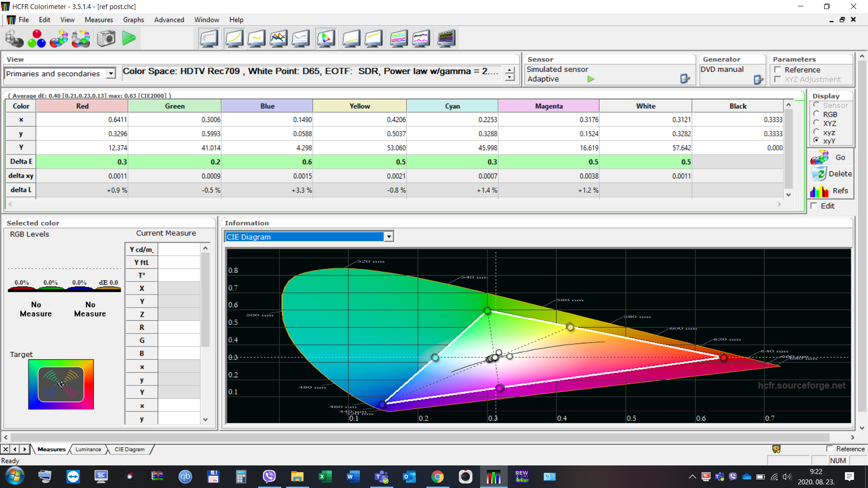
Task: Expand the Primaries and secondaries view dropdown
Action: [111, 73]
